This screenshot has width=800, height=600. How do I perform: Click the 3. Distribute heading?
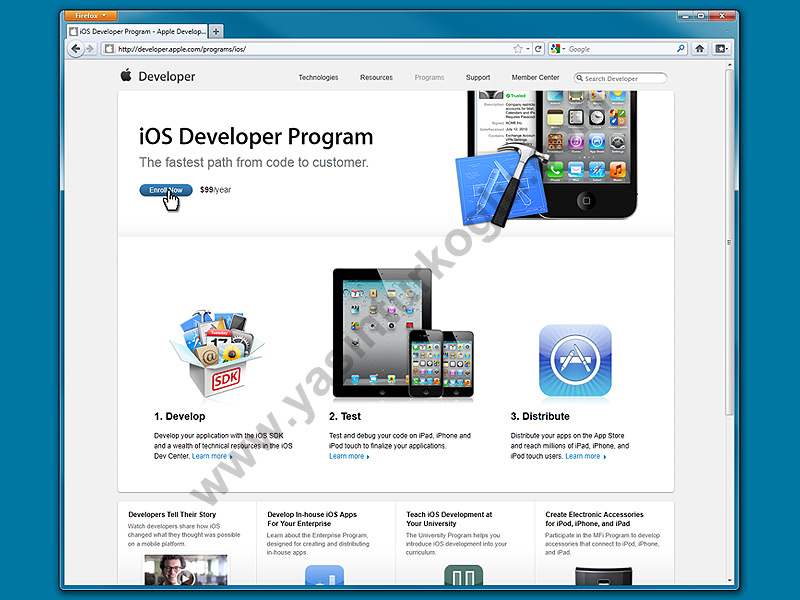(540, 416)
